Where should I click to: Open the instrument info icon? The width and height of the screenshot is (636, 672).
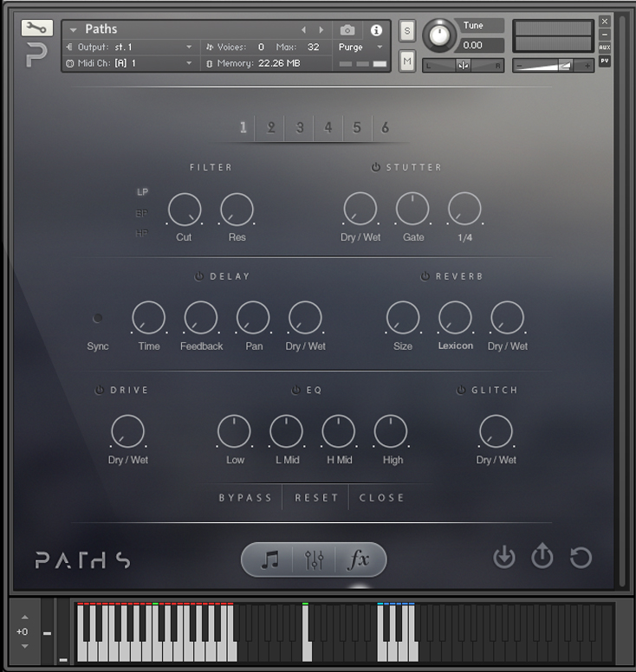(376, 29)
